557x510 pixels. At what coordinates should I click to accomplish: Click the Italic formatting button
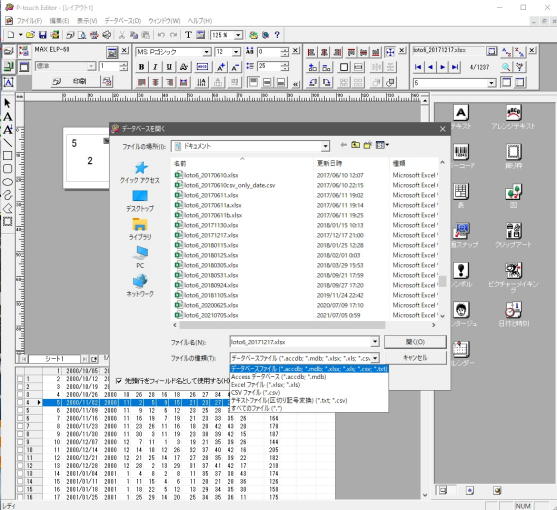point(155,67)
